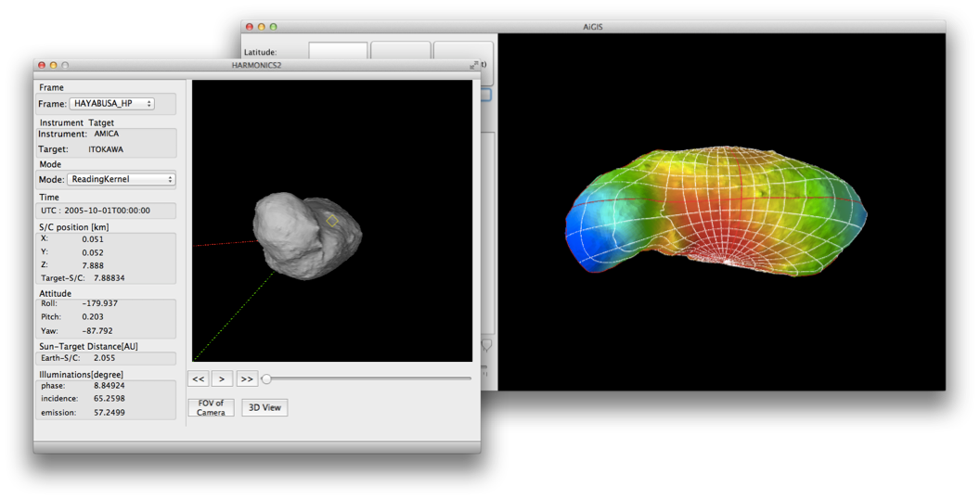Minimize the HARMONICS2 window
Image resolution: width=980 pixels, height=500 pixels.
(54, 65)
